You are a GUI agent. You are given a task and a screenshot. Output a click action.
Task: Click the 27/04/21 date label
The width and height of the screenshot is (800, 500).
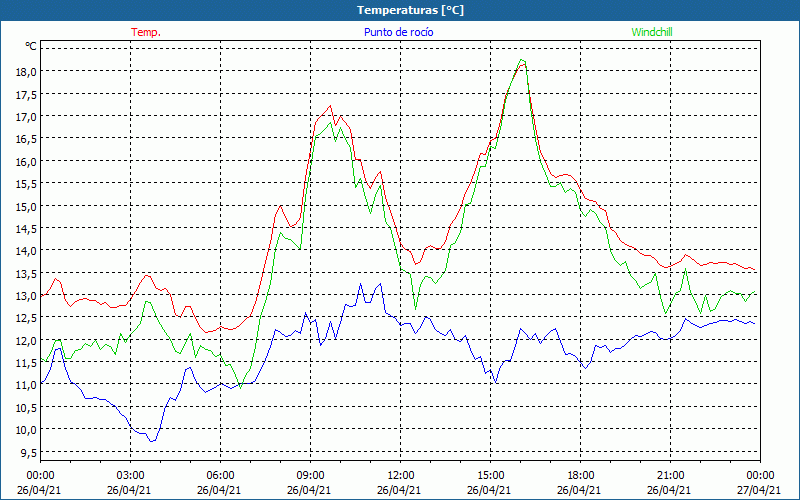[758, 490]
